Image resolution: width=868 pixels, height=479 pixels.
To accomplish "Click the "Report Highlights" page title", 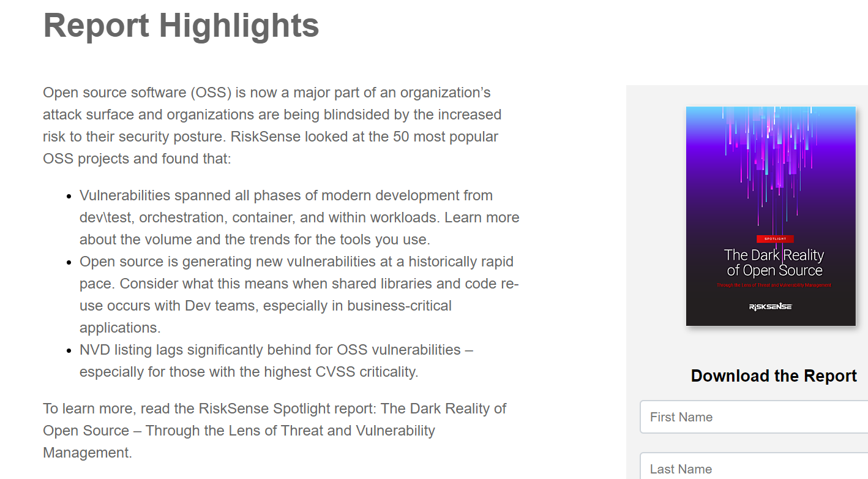I will click(181, 26).
